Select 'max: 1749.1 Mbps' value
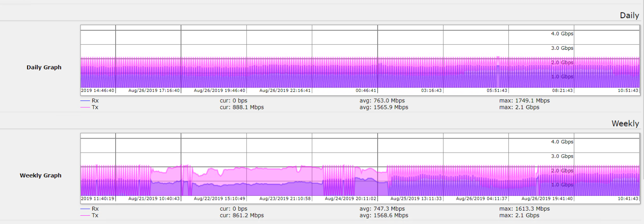The width and height of the screenshot is (644, 224). [524, 101]
